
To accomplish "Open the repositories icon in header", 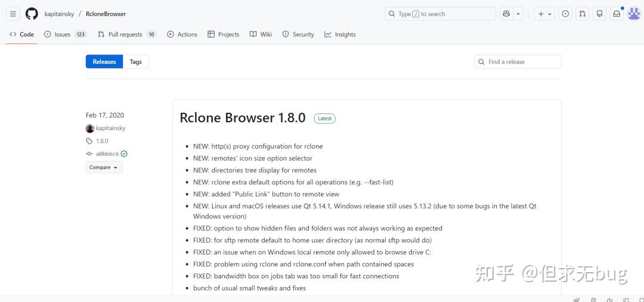I will 600,14.
